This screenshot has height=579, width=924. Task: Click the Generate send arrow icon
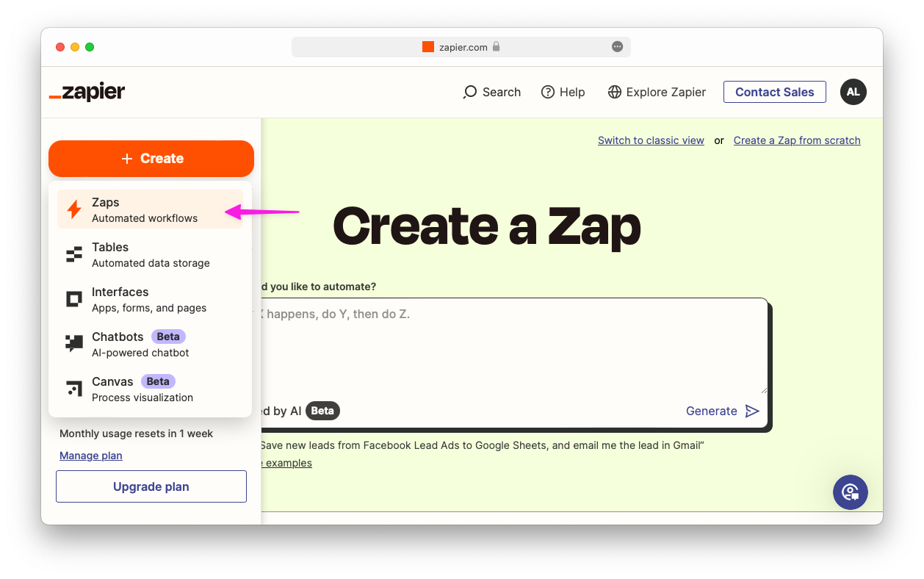click(752, 411)
